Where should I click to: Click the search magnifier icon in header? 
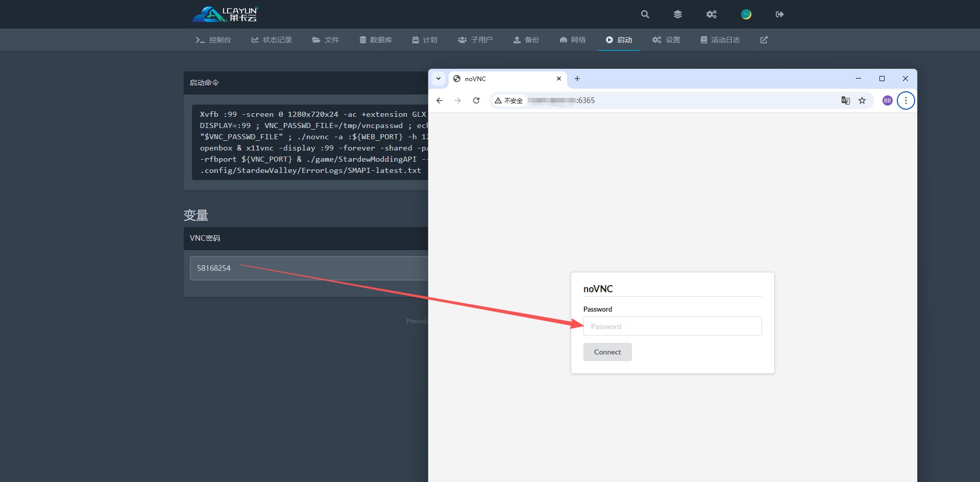[x=645, y=14]
